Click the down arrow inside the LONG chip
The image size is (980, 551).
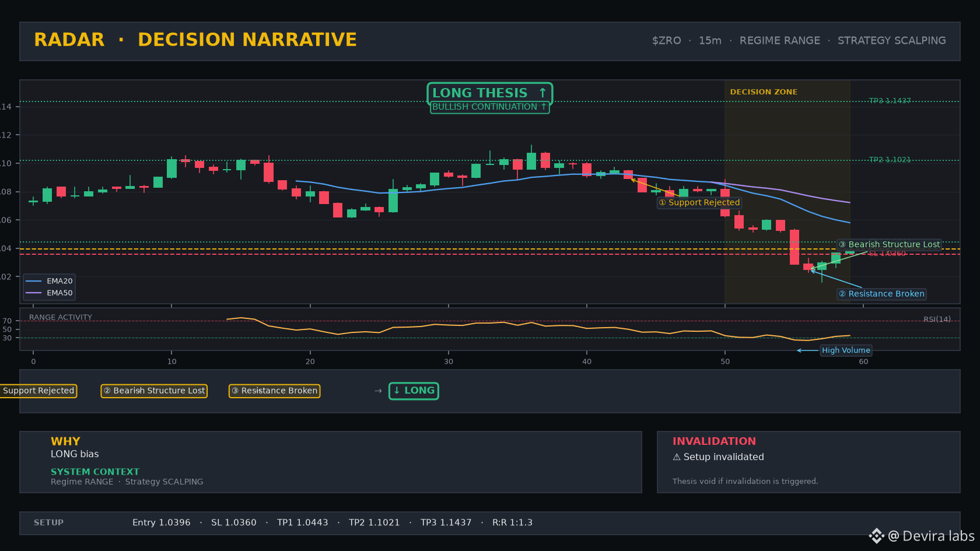(397, 390)
